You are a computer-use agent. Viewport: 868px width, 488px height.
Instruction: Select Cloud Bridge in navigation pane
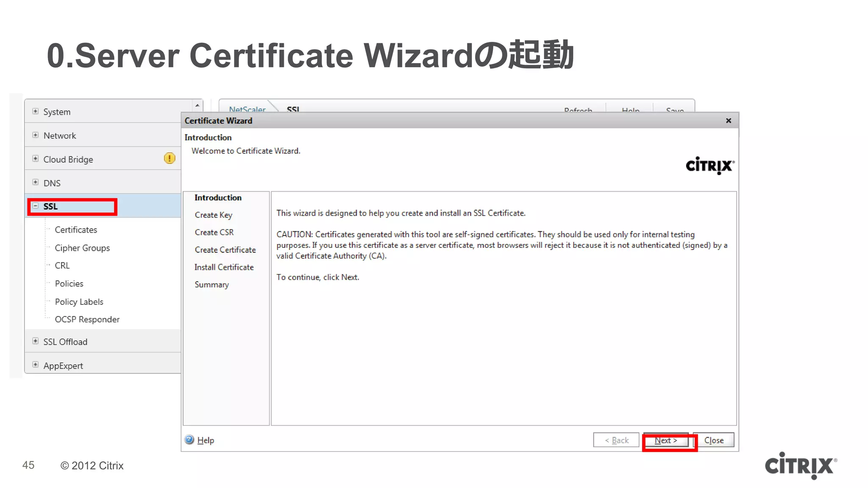click(68, 159)
